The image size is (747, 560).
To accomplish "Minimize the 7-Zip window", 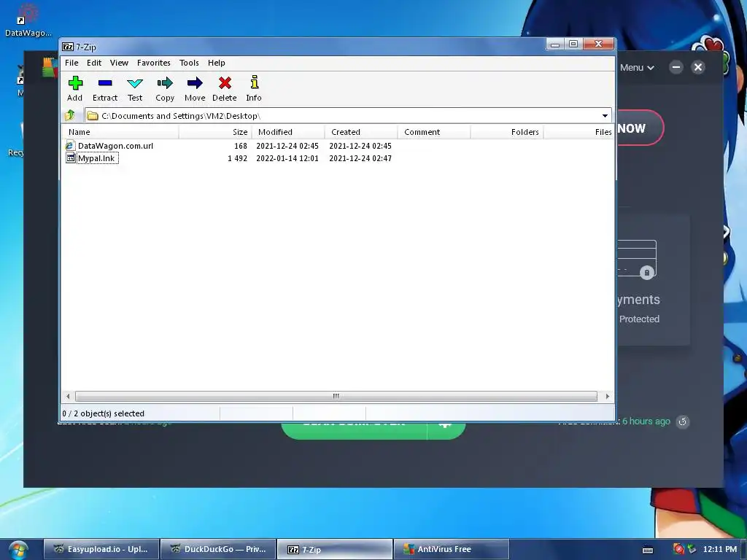I will pos(554,44).
